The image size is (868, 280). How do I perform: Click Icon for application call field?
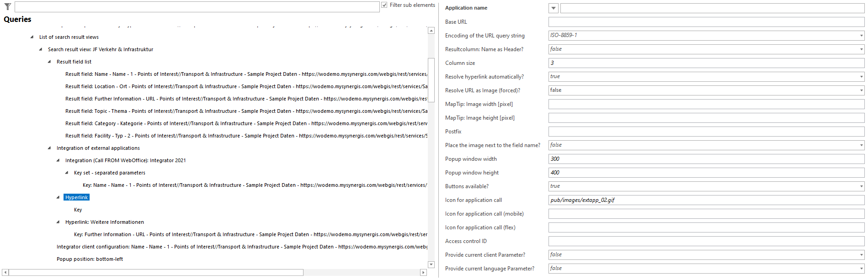point(706,200)
